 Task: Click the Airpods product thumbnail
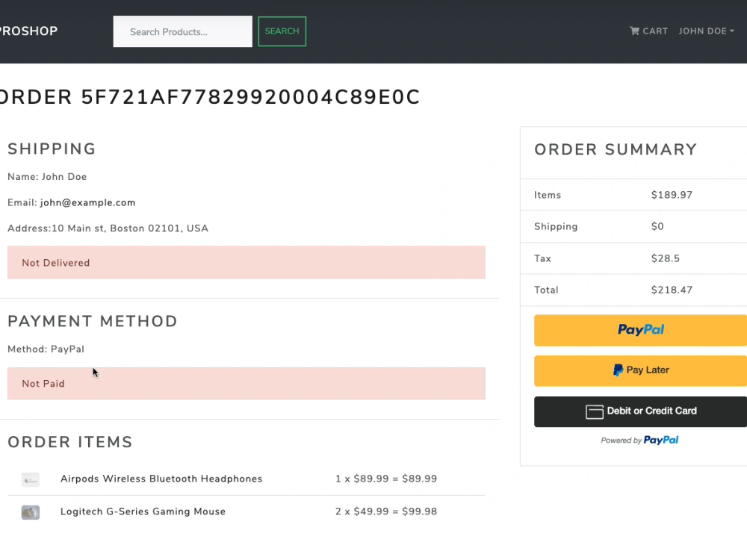point(30,479)
